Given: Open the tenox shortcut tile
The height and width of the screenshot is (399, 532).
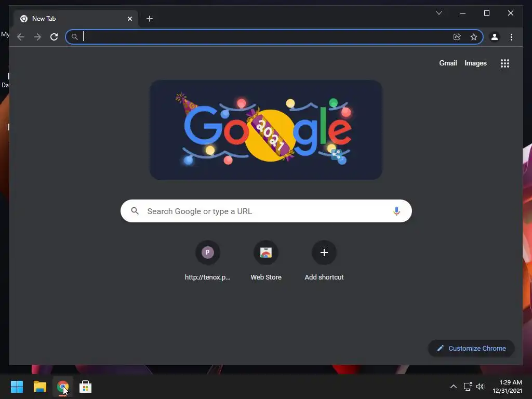Looking at the screenshot, I should coord(208,261).
